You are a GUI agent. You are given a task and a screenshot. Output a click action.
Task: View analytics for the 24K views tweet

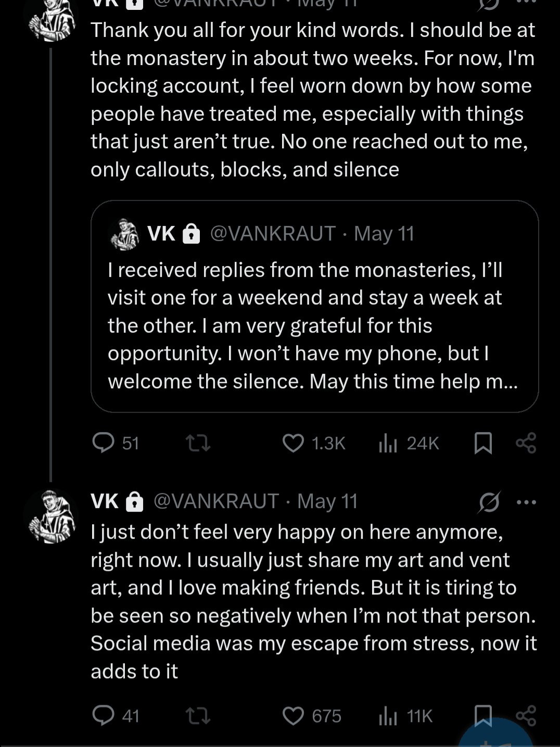coord(388,443)
